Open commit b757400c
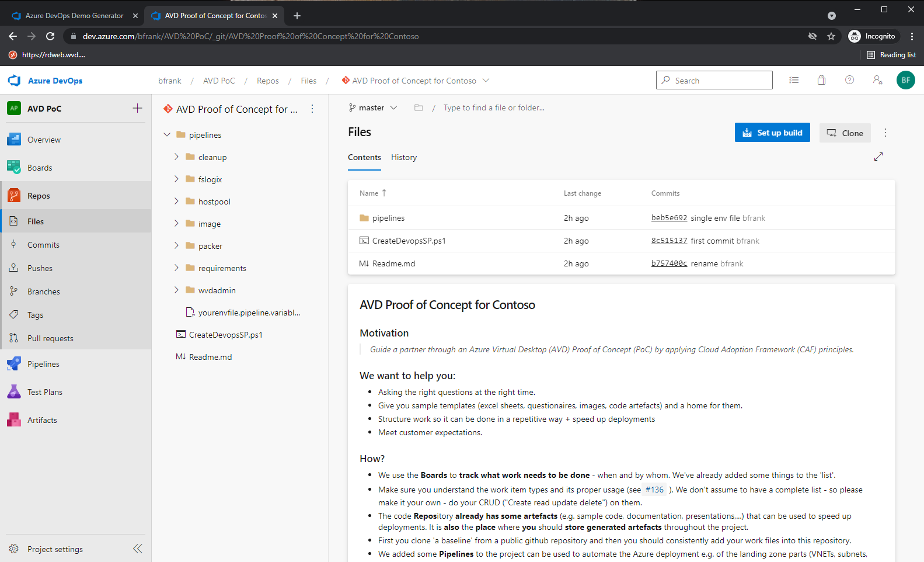This screenshot has height=562, width=924. 669,263
